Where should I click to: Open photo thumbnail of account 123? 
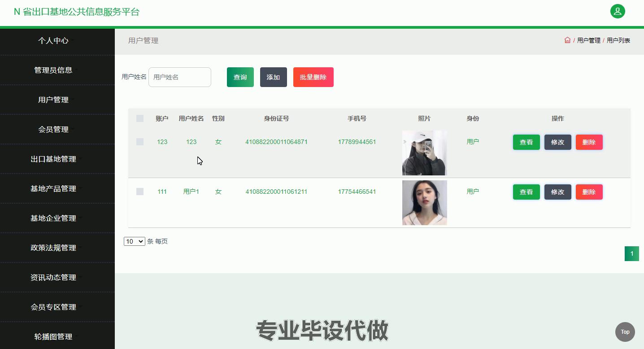(x=425, y=153)
